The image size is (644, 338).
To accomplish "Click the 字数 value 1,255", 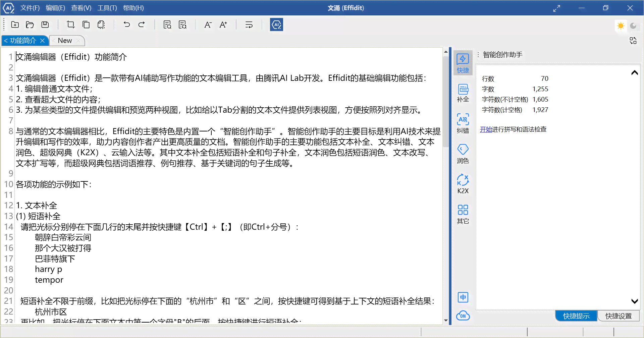I will (x=540, y=89).
